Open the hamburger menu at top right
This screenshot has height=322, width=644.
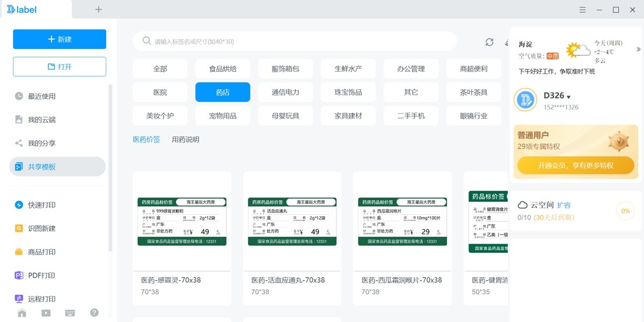582,9
